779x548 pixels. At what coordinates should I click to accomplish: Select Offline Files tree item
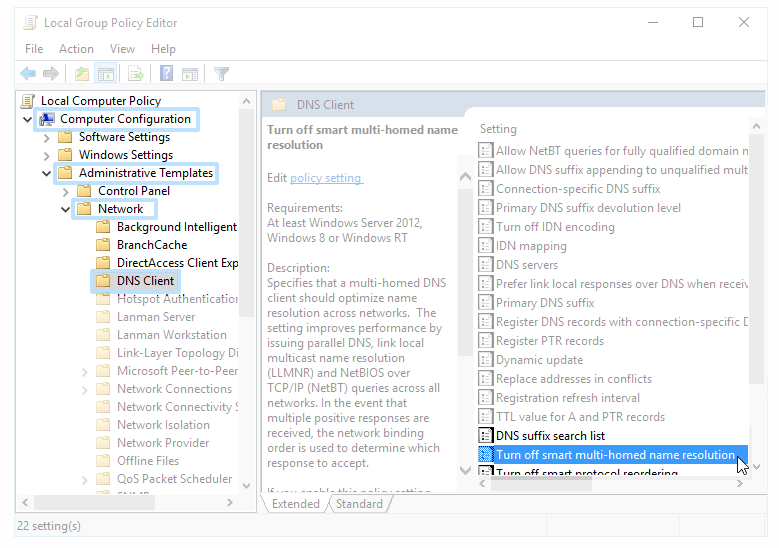[x=138, y=461]
